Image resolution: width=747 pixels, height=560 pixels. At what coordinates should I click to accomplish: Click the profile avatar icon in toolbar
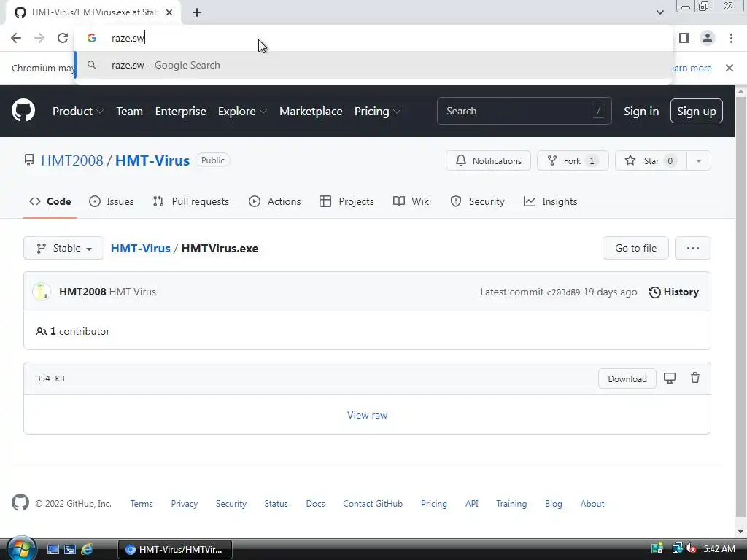coord(708,38)
